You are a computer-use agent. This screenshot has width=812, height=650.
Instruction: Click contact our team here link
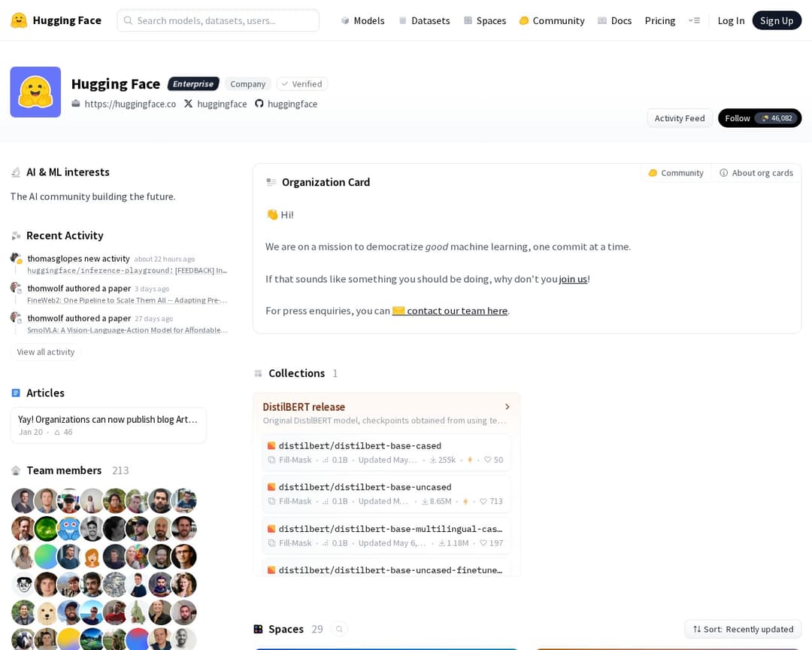point(450,311)
